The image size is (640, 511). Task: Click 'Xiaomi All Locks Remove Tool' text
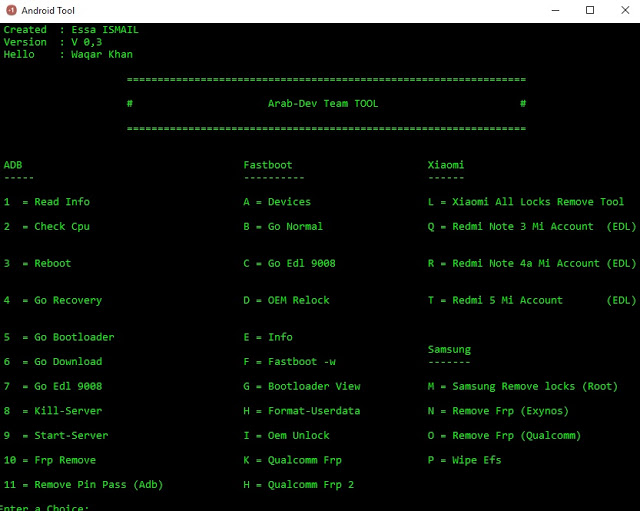(x=538, y=202)
